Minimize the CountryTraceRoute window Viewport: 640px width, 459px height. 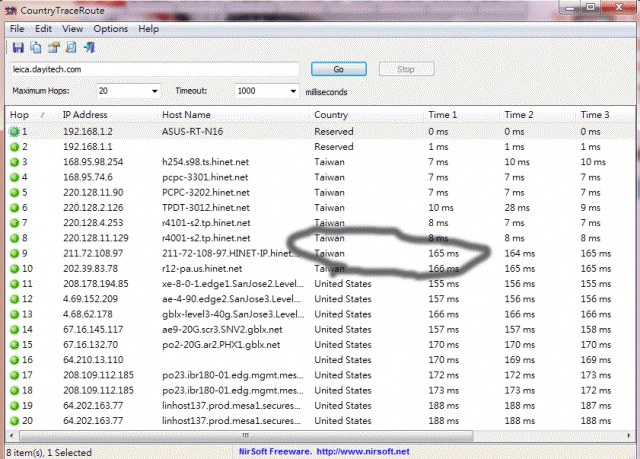(570, 7)
